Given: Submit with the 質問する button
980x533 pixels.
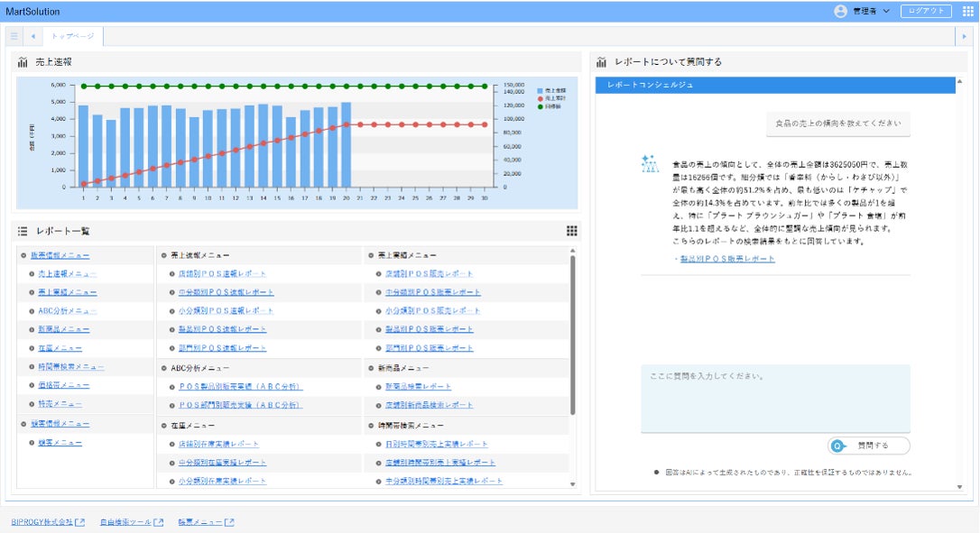Looking at the screenshot, I should (869, 446).
